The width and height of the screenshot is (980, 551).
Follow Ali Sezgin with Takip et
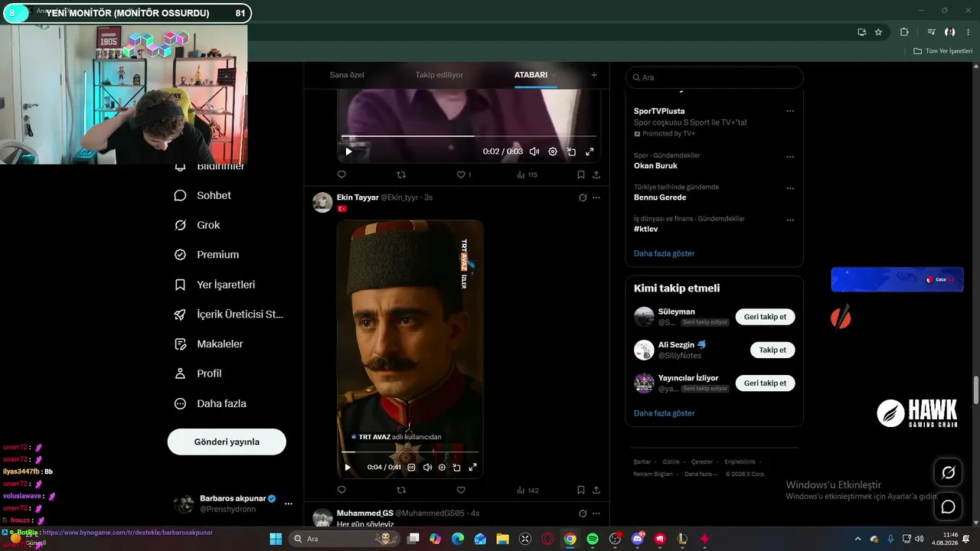[773, 350]
